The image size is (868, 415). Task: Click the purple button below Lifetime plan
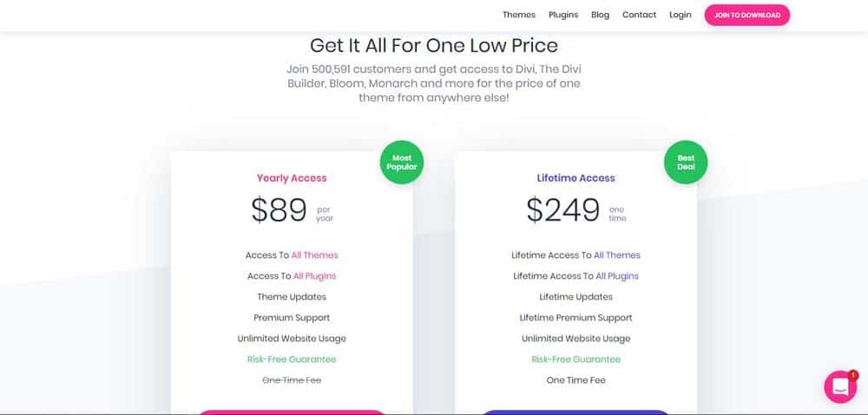tap(575, 412)
